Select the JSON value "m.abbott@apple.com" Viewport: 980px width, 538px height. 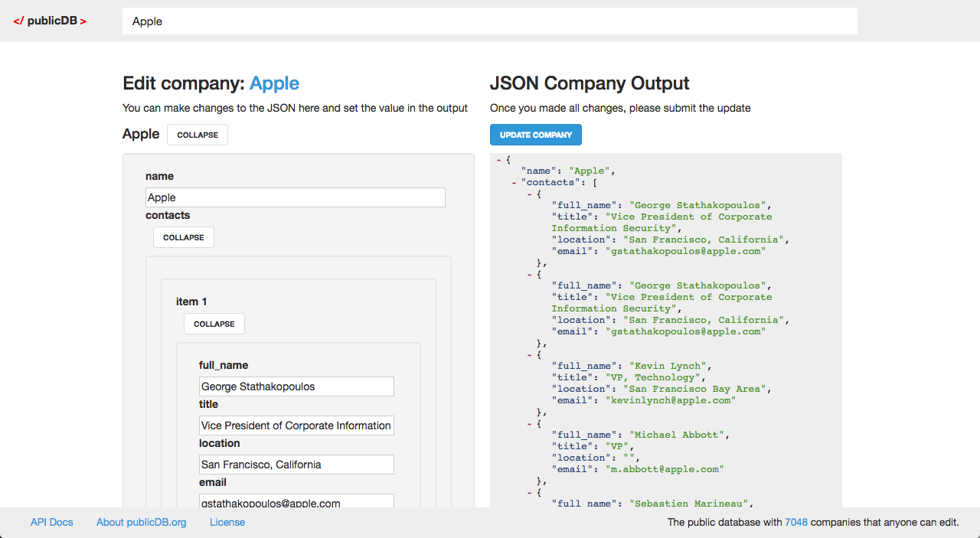[665, 469]
